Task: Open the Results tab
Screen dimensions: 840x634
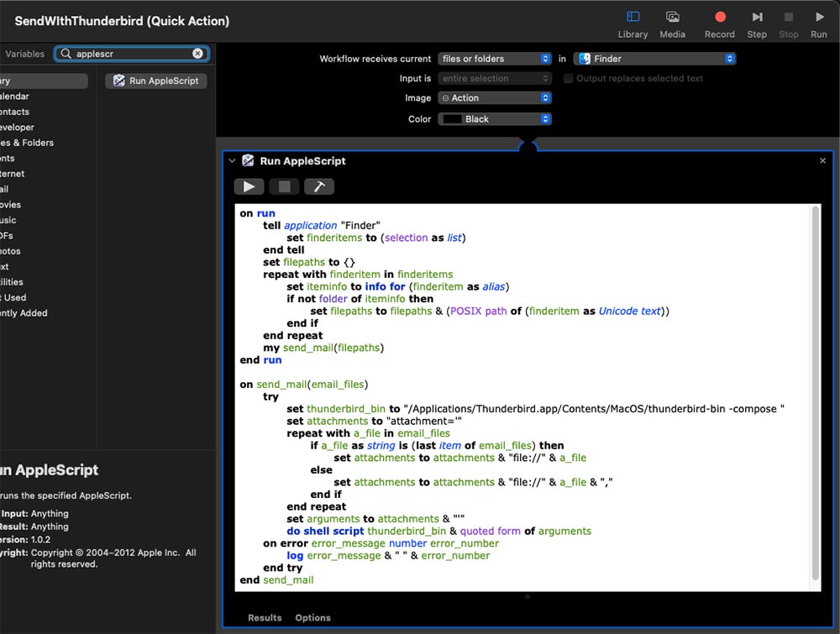Action: (x=265, y=617)
